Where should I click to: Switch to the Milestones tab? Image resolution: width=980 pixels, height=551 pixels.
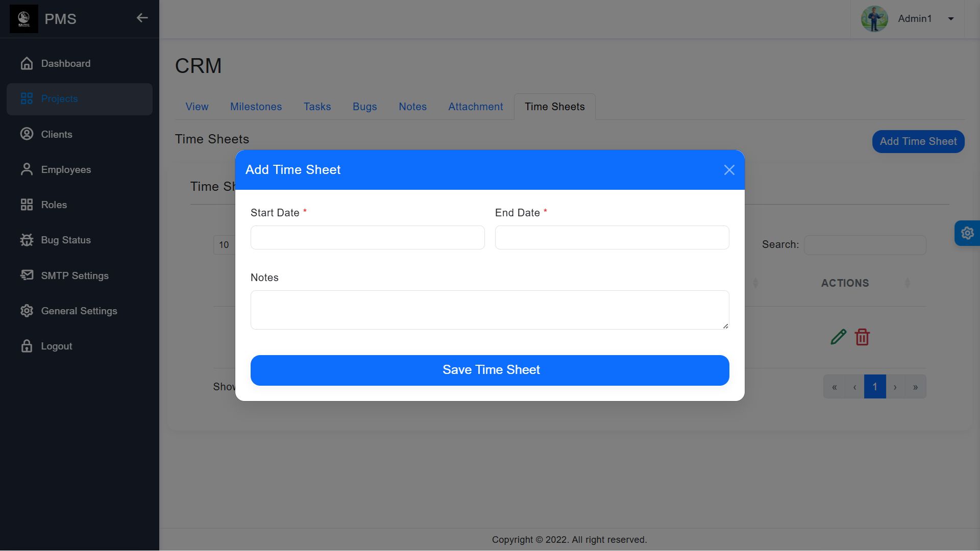coord(256,107)
